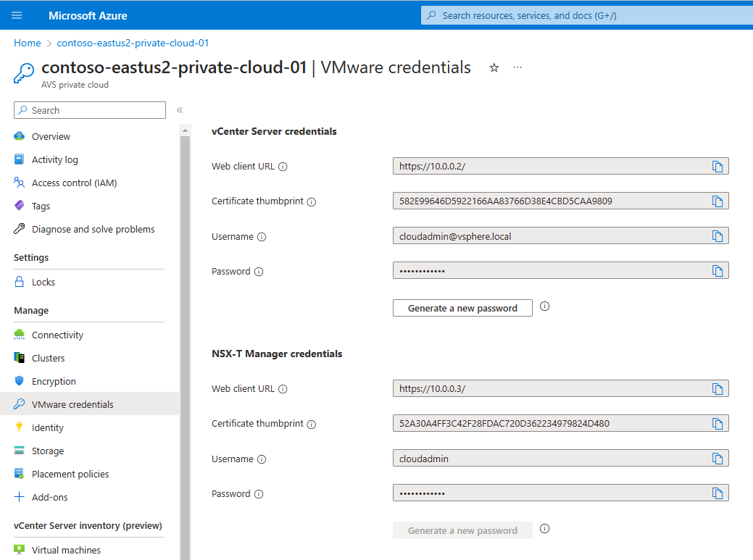Open the Azure portal hamburger menu
Screen dimensions: 753x560
coord(17,14)
